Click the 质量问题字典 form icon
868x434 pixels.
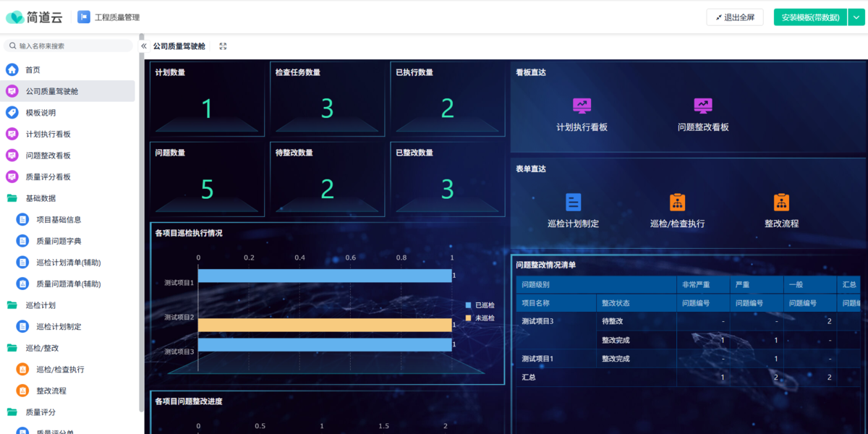tap(22, 241)
